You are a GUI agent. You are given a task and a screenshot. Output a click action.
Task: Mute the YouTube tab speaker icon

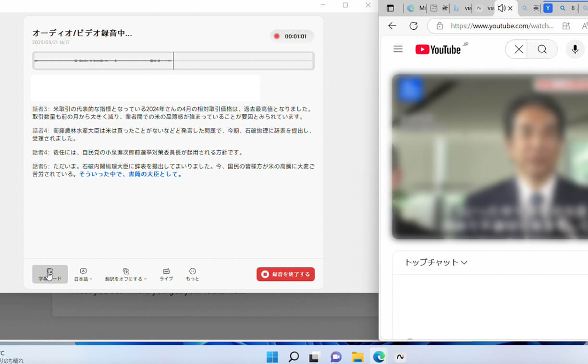click(502, 8)
